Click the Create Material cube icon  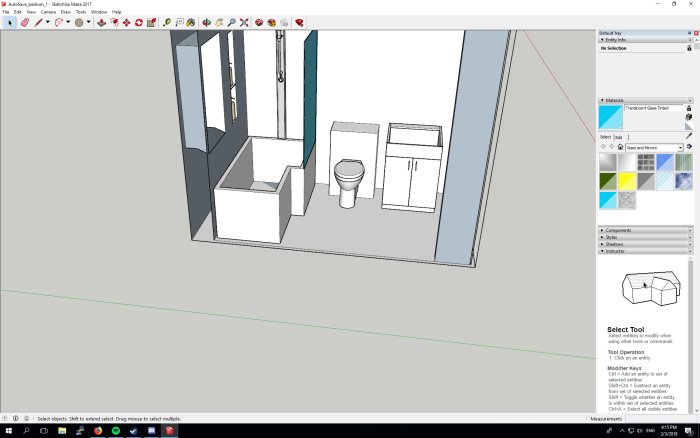689,117
